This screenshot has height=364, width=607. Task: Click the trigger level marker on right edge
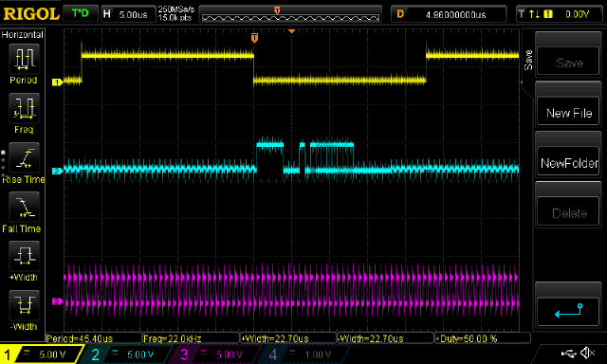[522, 82]
